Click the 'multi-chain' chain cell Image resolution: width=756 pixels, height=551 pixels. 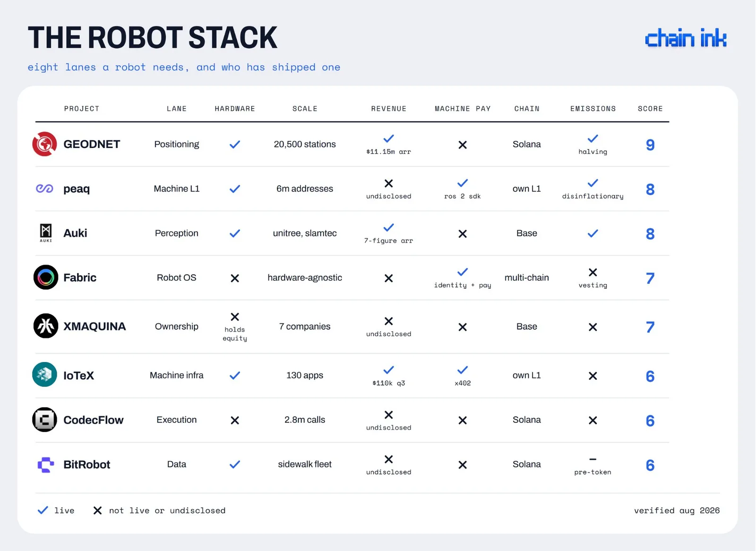coord(527,277)
